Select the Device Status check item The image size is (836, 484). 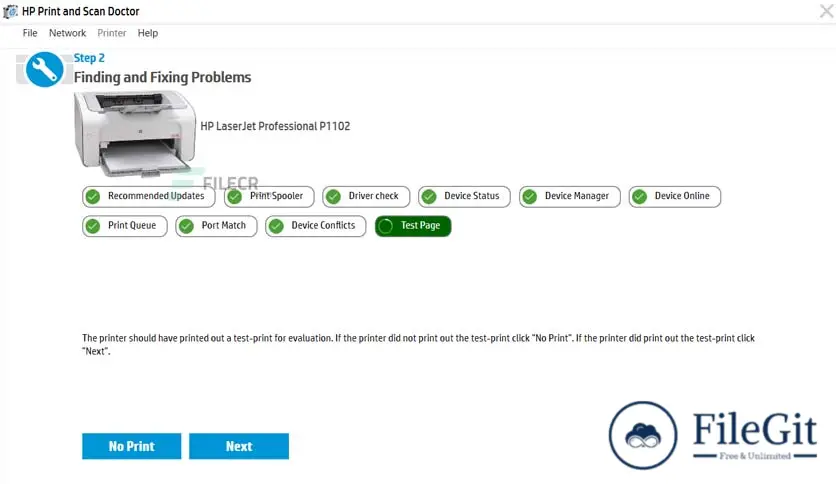pyautogui.click(x=464, y=196)
